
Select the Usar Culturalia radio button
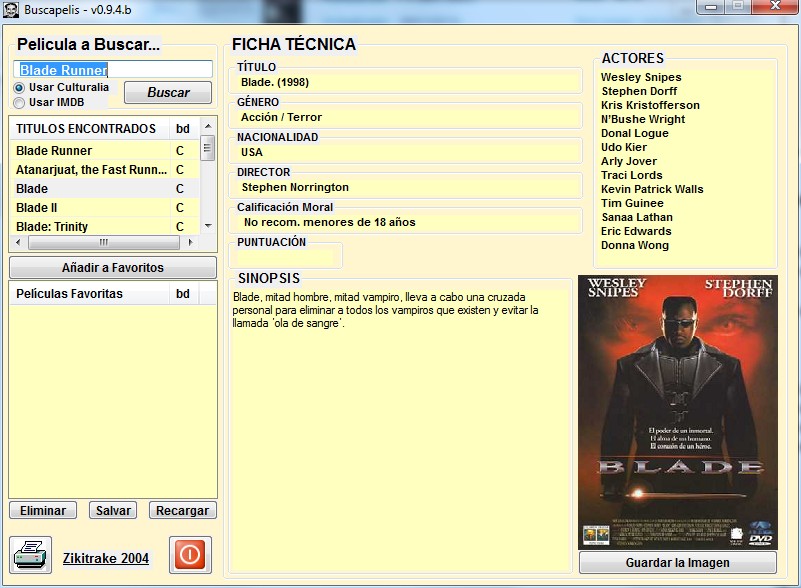pyautogui.click(x=19, y=87)
